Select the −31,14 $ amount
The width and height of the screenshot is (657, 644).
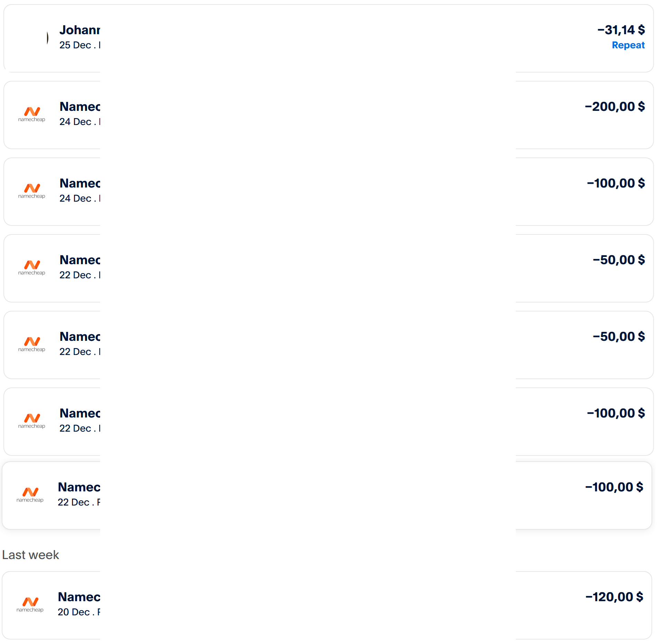[x=621, y=30]
